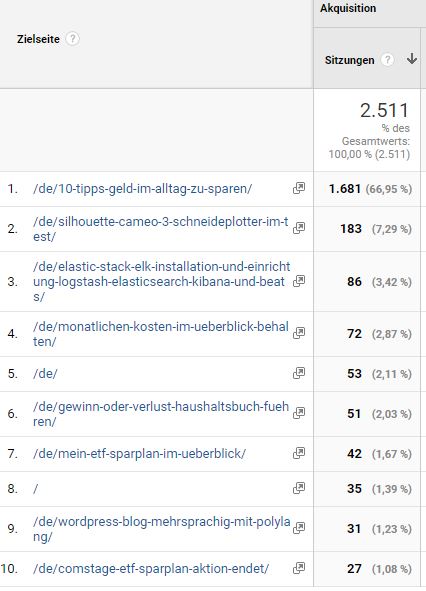Click the Zielseite column header

(38, 39)
